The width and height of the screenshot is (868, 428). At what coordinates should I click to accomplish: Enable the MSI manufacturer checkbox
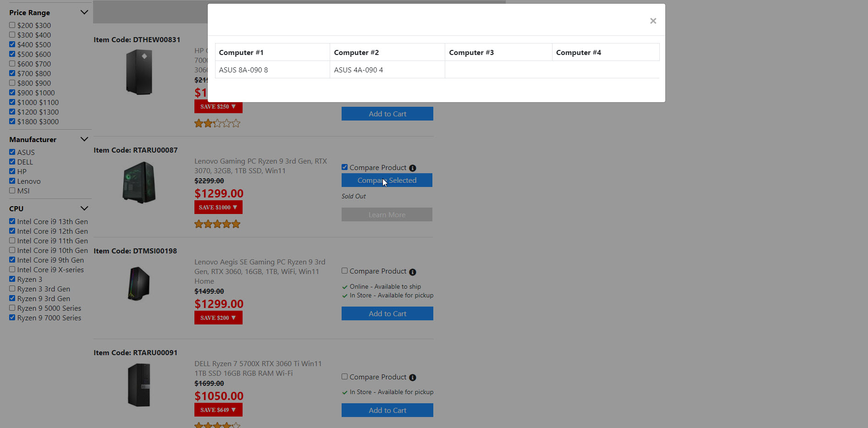click(12, 191)
